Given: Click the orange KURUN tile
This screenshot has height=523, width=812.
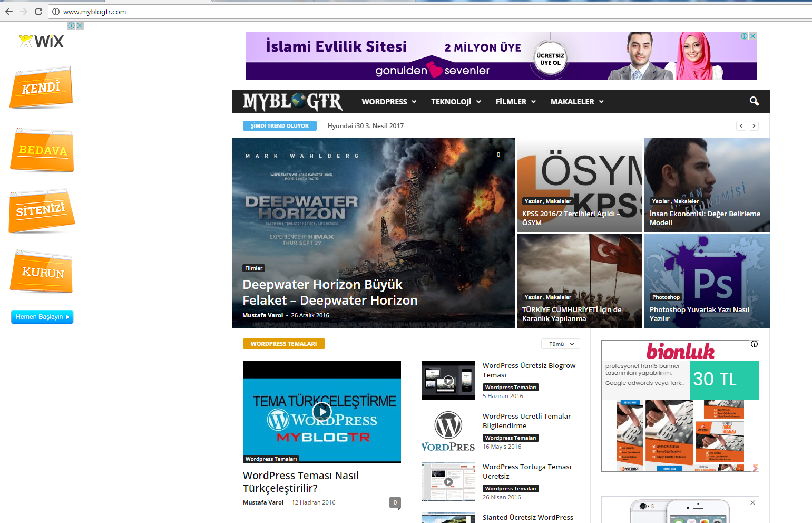Looking at the screenshot, I should [42, 272].
